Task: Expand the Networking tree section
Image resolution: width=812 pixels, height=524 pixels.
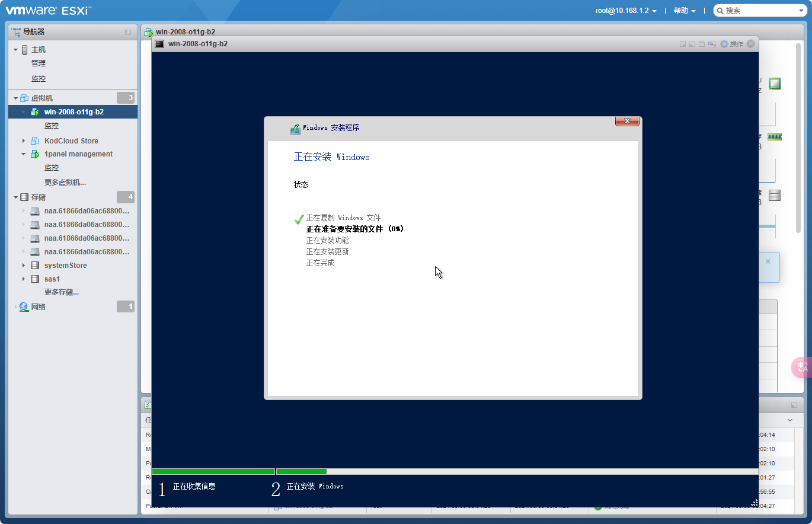Action: (16, 307)
